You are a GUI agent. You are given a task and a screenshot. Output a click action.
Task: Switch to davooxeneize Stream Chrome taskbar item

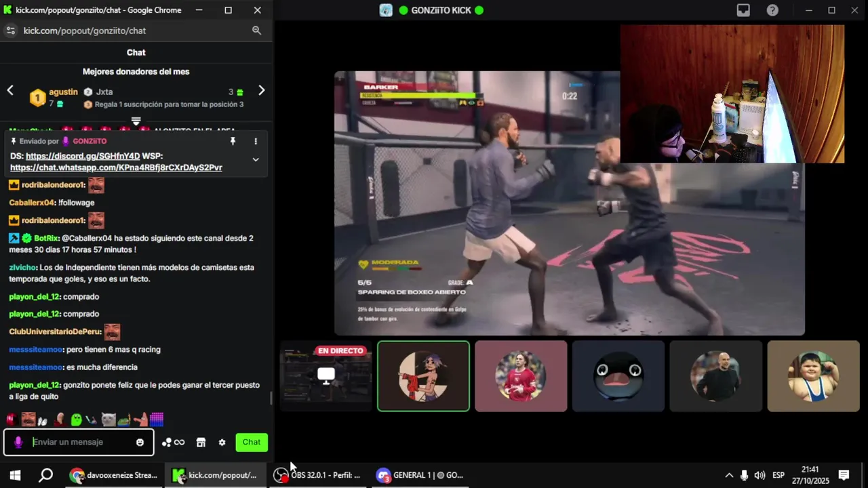click(113, 475)
